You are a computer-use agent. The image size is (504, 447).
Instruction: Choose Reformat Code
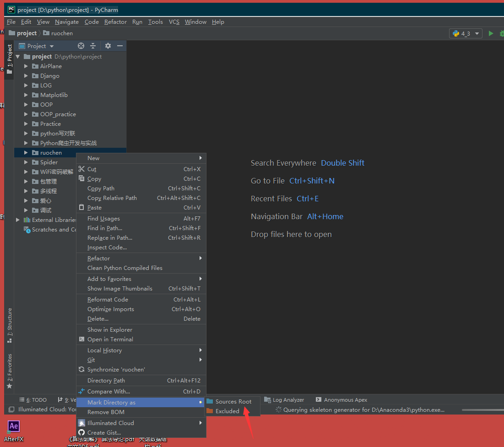click(x=141, y=300)
